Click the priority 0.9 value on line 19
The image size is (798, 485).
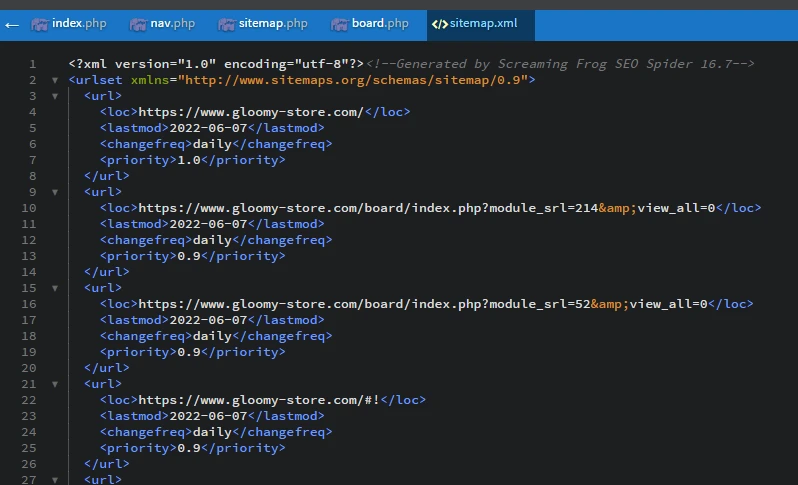(x=189, y=352)
